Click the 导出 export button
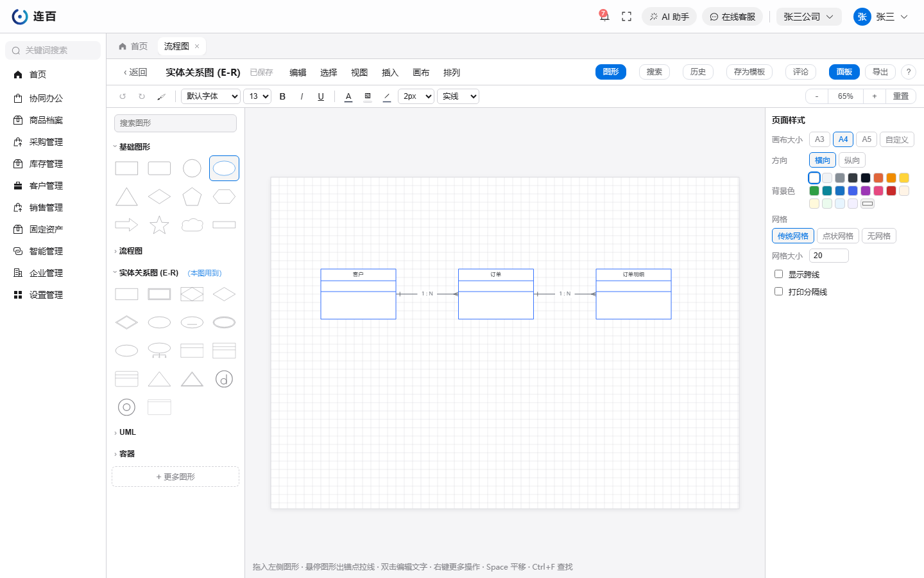The height and width of the screenshot is (578, 924). 880,72
